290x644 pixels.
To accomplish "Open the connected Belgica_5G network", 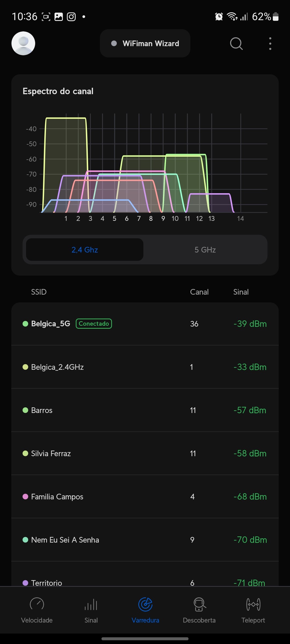I will pos(50,324).
